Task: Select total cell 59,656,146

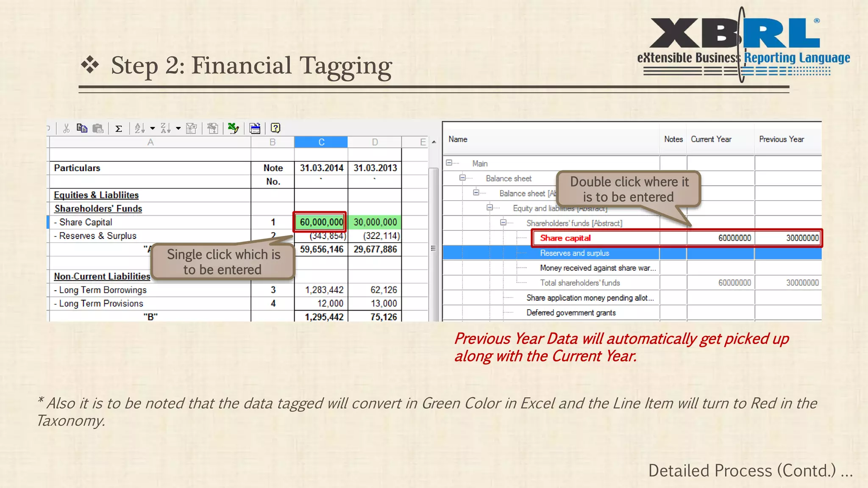Action: (321, 249)
